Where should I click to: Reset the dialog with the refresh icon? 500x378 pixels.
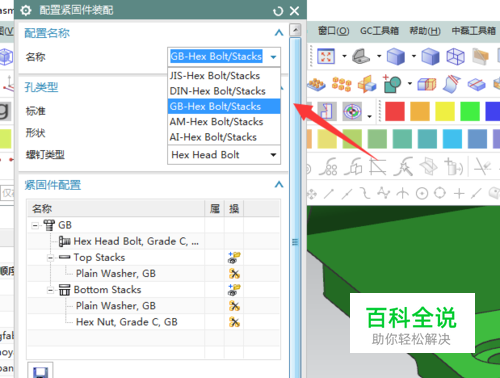[278, 11]
